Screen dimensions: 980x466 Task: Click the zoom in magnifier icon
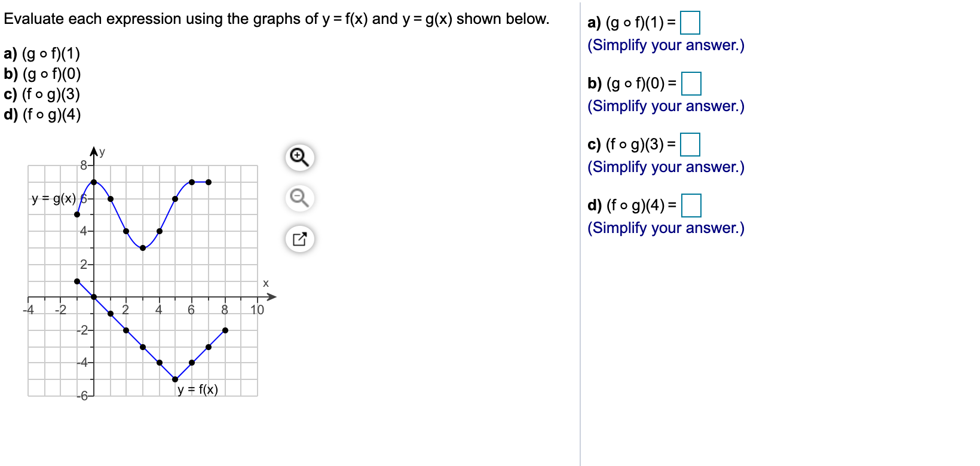(299, 158)
